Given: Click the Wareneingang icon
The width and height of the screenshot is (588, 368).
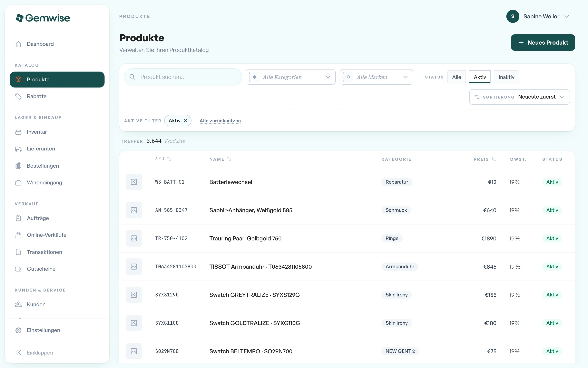Looking at the screenshot, I should (18, 183).
